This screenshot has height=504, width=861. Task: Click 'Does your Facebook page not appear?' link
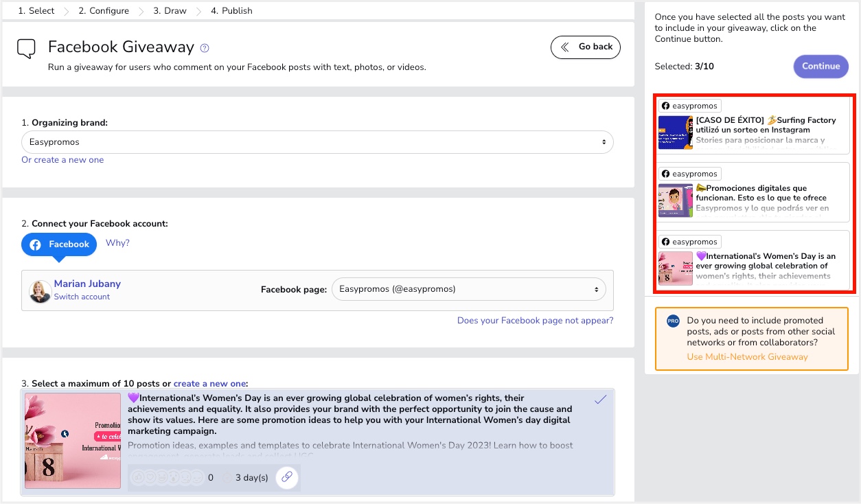point(536,321)
